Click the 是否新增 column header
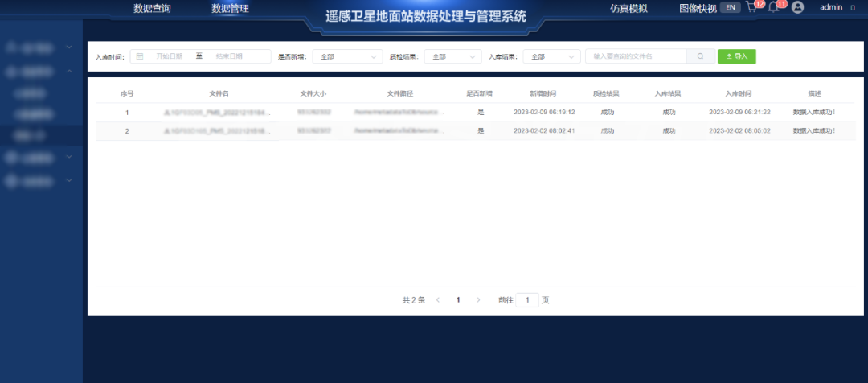 [x=480, y=93]
